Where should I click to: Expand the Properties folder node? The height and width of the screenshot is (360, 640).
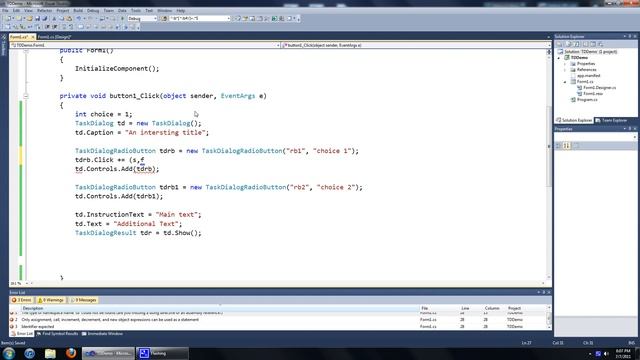[x=565, y=64]
